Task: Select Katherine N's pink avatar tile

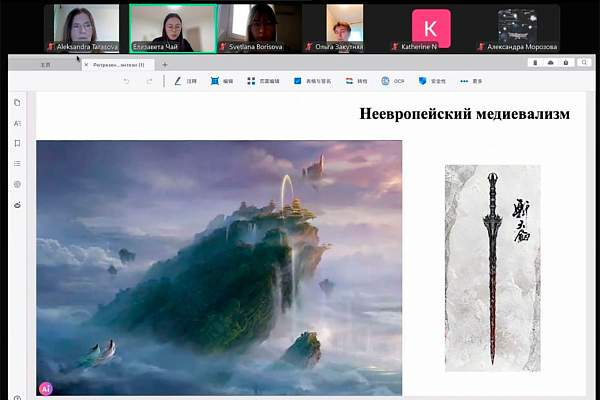Action: pos(431,28)
